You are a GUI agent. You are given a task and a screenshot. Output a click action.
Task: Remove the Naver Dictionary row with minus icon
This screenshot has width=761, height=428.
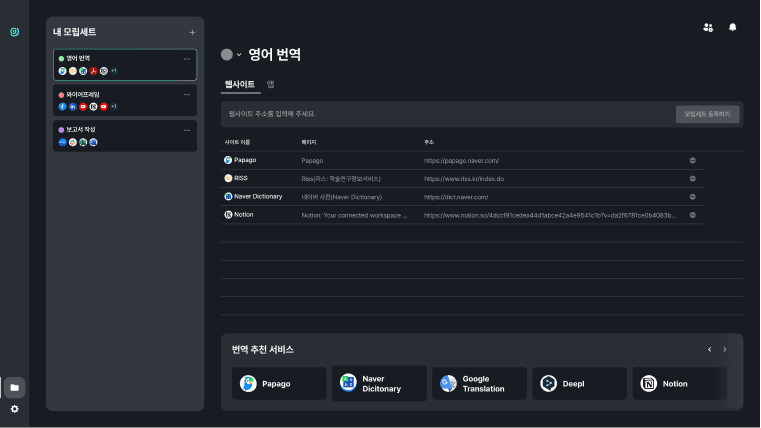pyautogui.click(x=693, y=197)
